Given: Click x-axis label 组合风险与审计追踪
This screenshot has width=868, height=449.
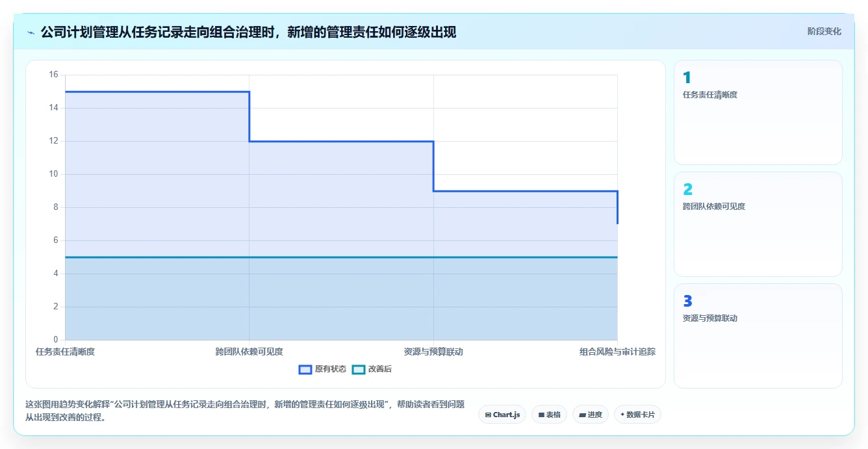Looking at the screenshot, I should coord(618,352).
